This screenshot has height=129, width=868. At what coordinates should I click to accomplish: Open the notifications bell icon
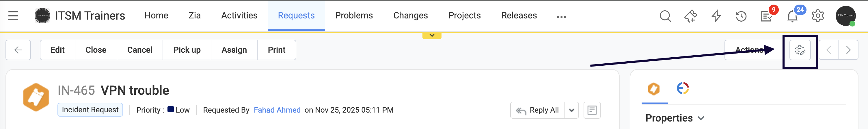tap(792, 16)
